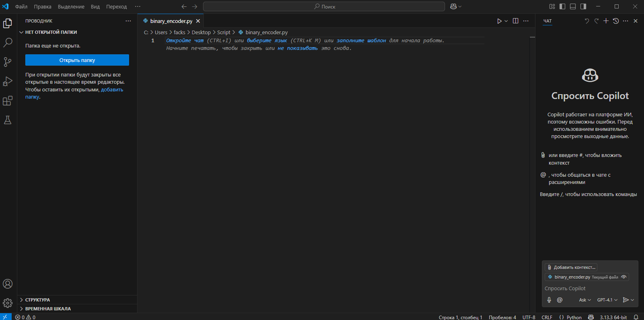Viewport: 644px width, 320px height.
Task: Open the GPT-4.1 model picker dropdown
Action: tap(607, 300)
